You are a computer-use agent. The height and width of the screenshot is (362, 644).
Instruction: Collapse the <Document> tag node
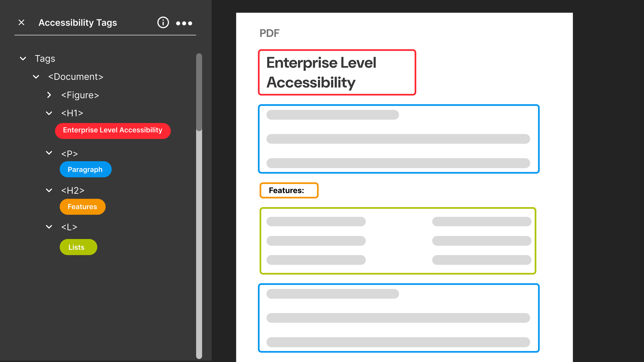pos(36,77)
